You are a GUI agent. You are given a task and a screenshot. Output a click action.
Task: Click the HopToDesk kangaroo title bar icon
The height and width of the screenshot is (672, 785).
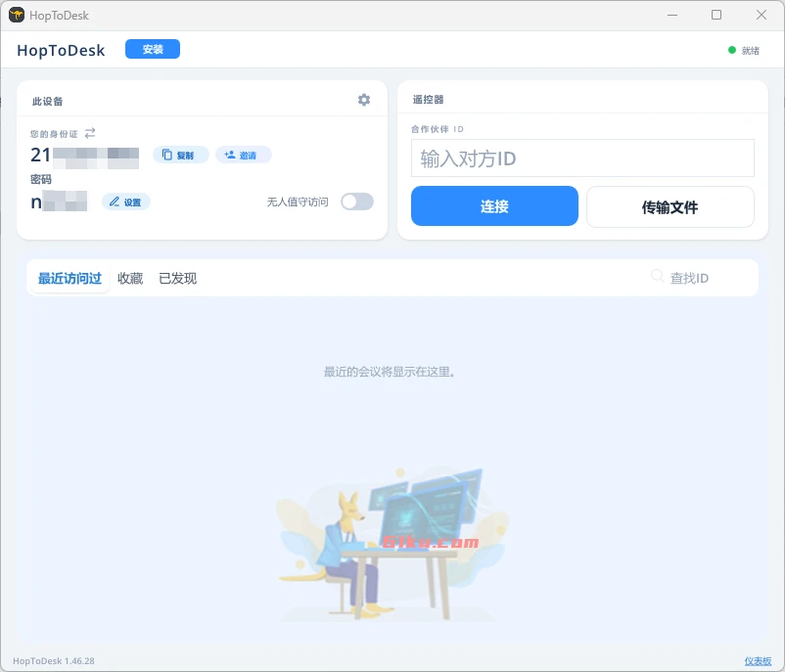click(17, 15)
